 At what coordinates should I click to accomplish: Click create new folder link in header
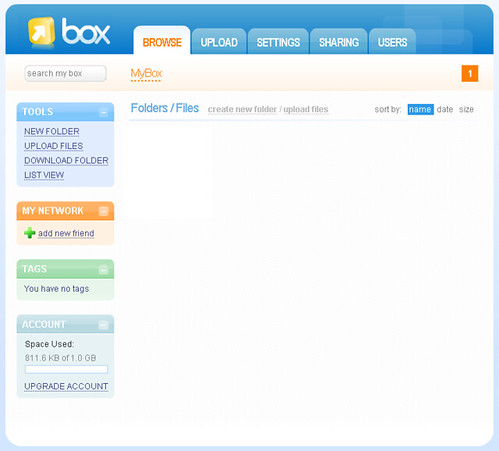[242, 109]
